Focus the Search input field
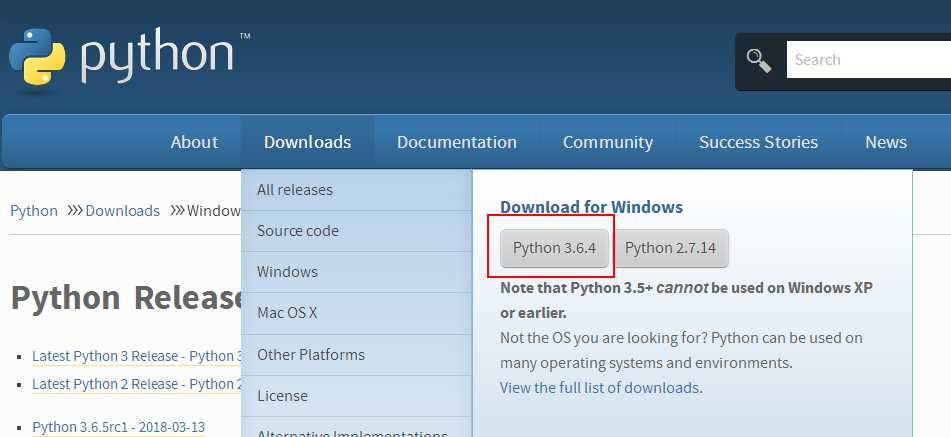Image resolution: width=951 pixels, height=437 pixels. 869,59
